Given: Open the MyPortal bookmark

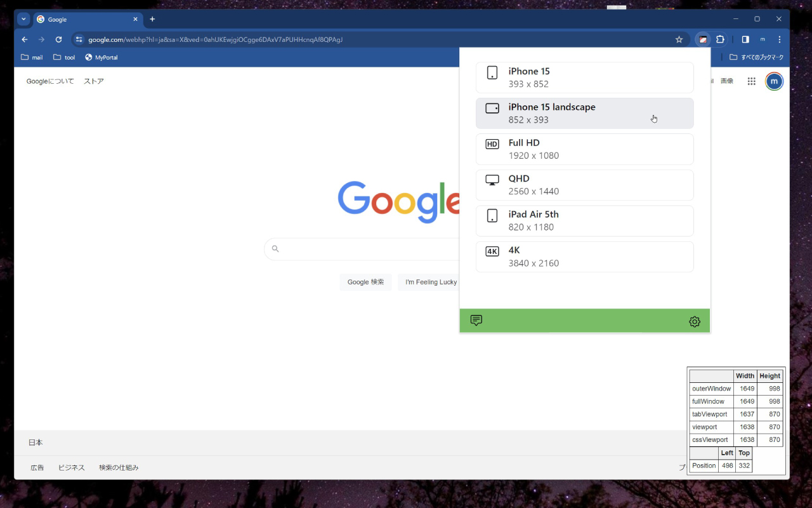Looking at the screenshot, I should point(101,57).
